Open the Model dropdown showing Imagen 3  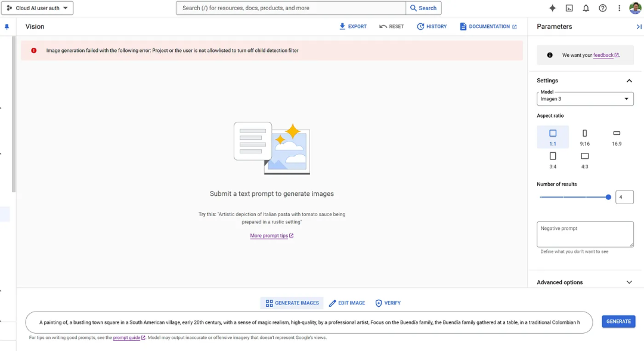[x=585, y=98]
